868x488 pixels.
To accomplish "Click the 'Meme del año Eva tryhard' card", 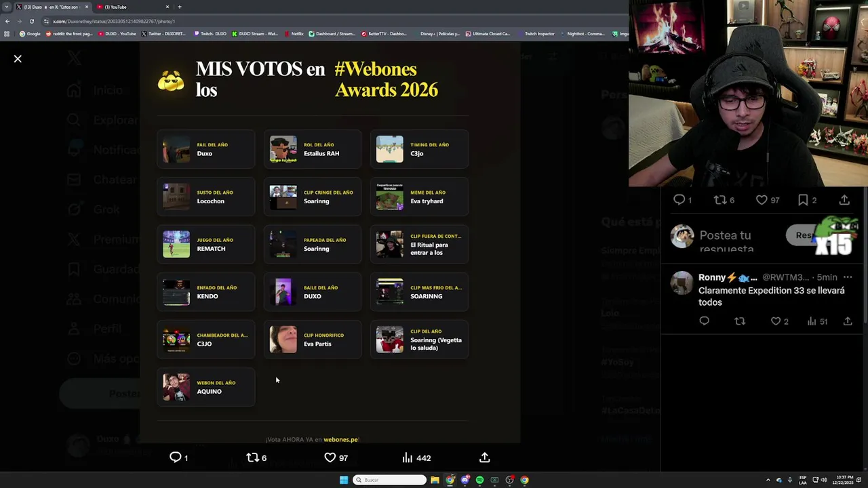I will (x=419, y=197).
